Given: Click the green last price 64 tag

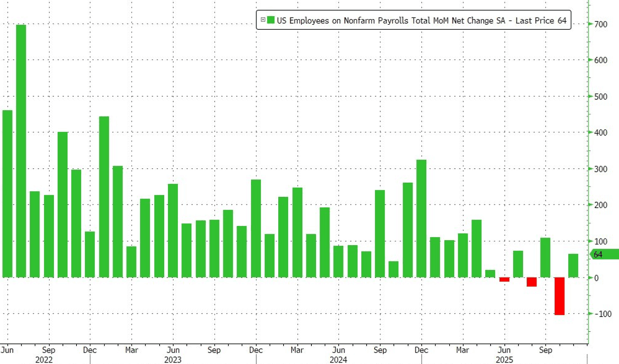Looking at the screenshot, I should [x=604, y=254].
